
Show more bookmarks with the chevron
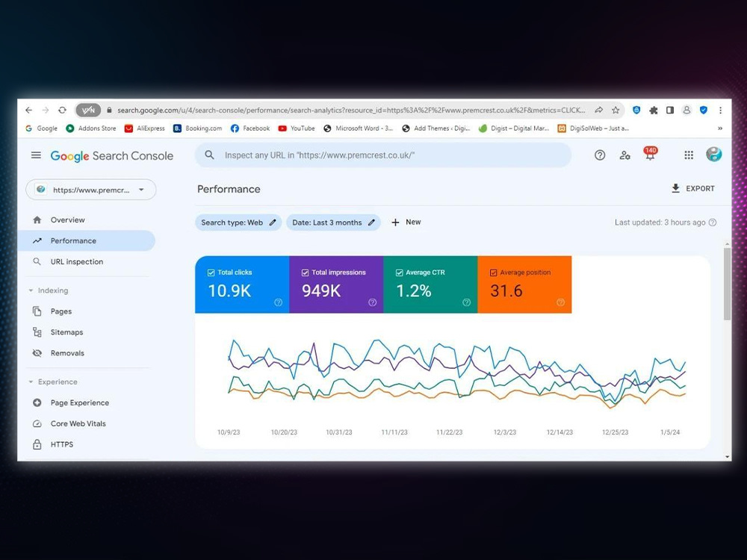point(720,128)
